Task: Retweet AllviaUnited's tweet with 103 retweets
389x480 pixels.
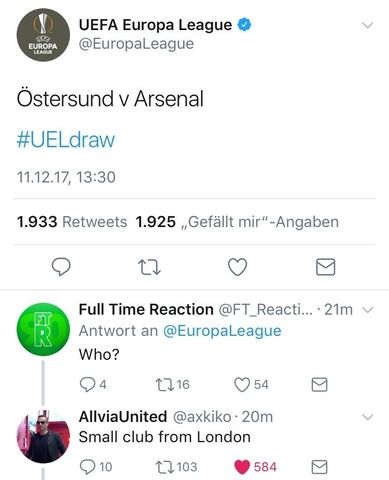Action: click(165, 467)
